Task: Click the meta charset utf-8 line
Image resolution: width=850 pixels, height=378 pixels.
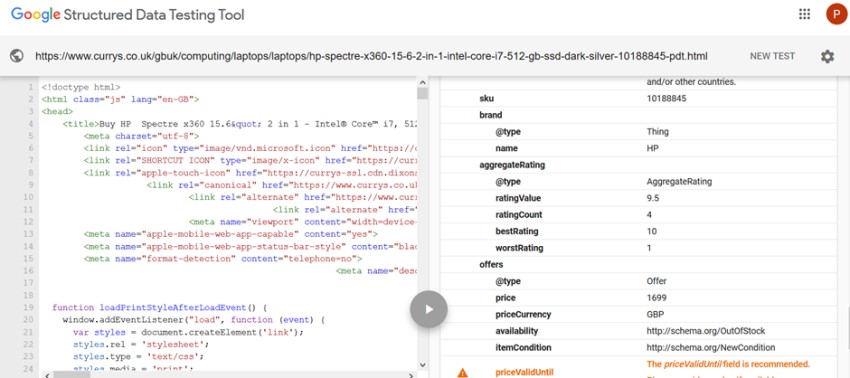Action: (141, 136)
